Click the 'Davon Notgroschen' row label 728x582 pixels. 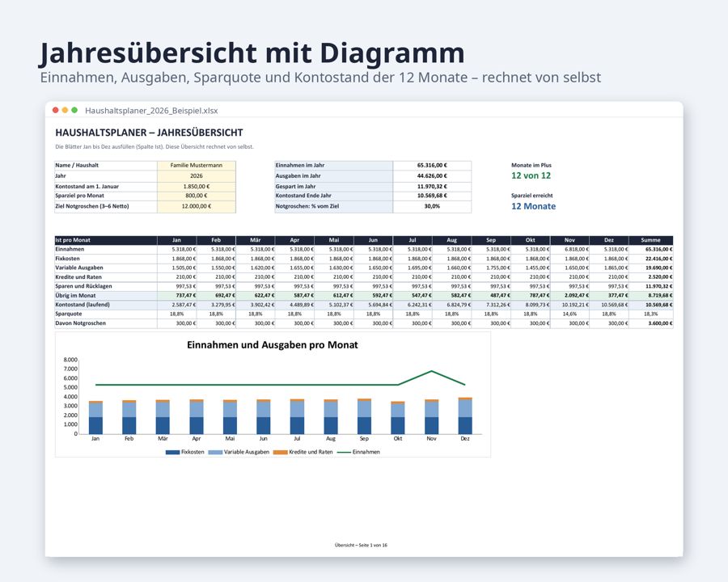80,323
